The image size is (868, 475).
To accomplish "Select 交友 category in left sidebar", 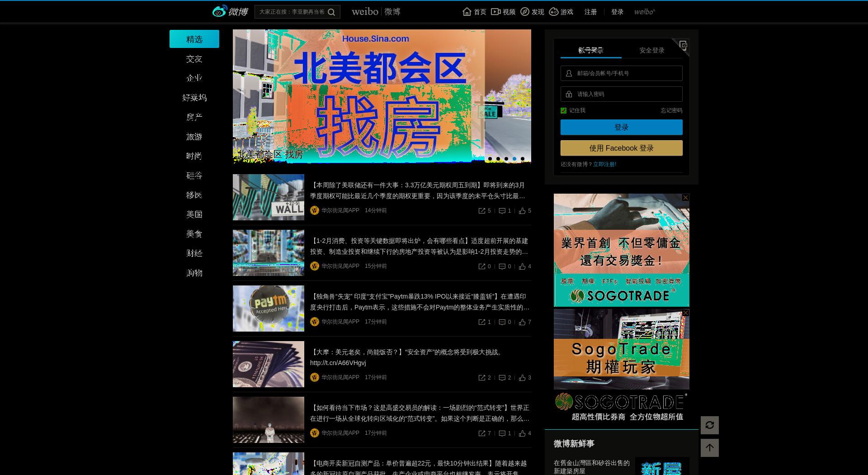I will [x=194, y=59].
